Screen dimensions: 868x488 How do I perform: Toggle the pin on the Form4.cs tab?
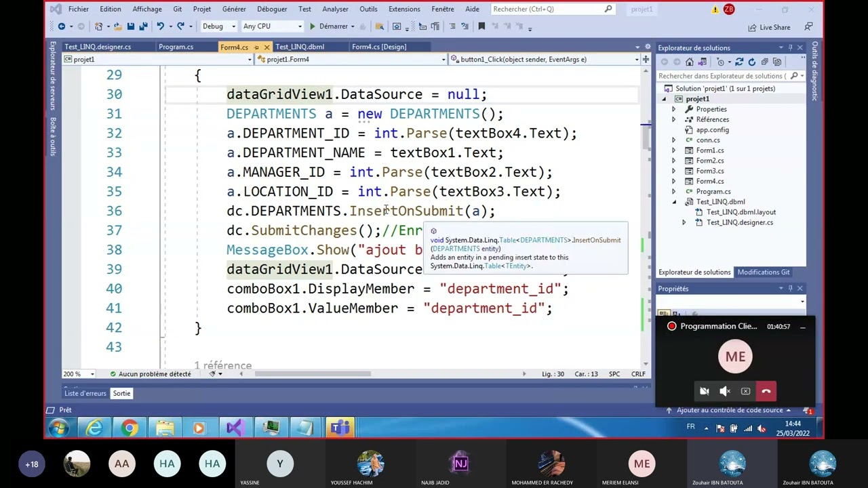256,47
